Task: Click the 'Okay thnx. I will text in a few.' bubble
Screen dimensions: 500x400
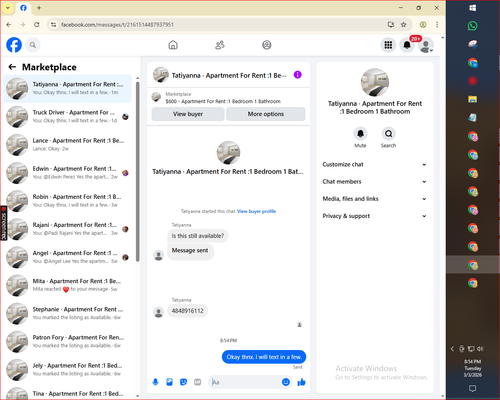Action: pyautogui.click(x=264, y=357)
